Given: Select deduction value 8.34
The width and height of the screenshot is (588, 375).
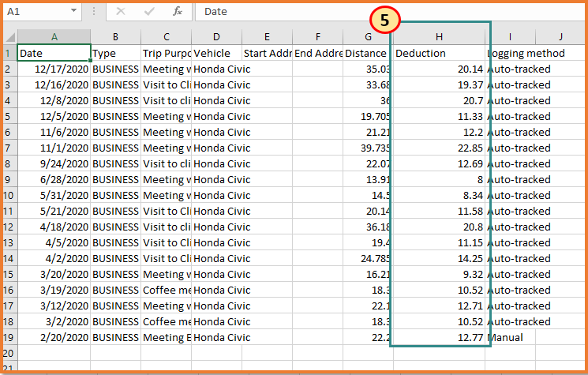Looking at the screenshot, I should tap(439, 195).
